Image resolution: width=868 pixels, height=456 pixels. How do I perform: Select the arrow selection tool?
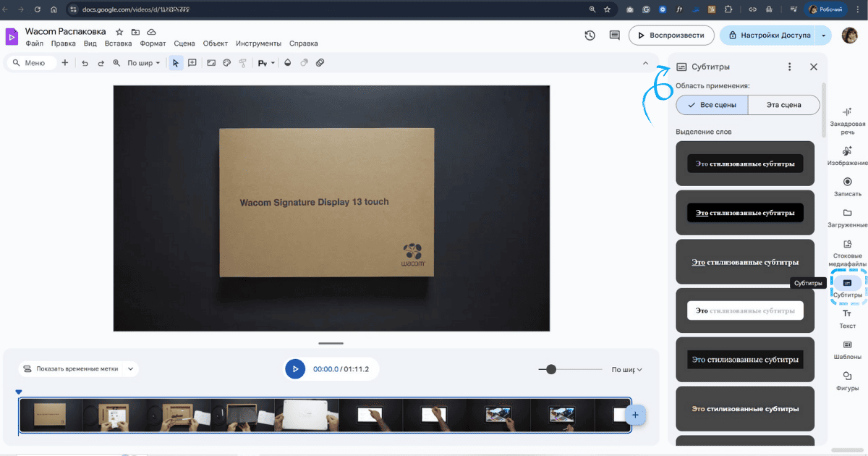coord(175,63)
